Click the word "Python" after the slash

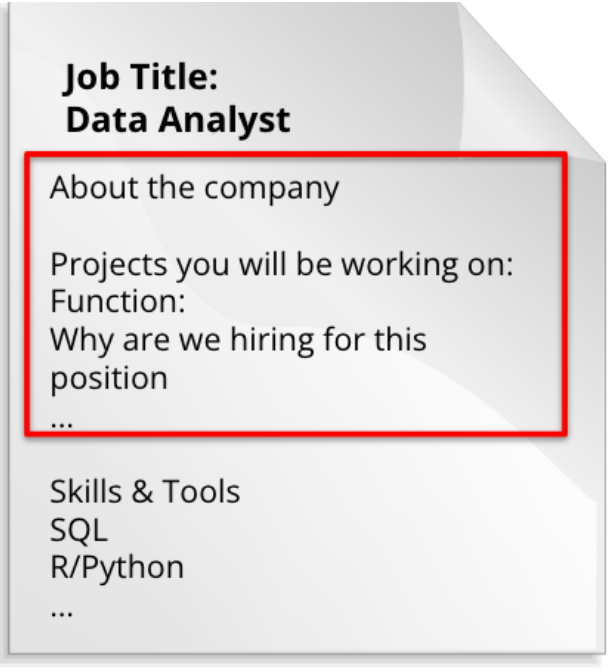pos(133,569)
